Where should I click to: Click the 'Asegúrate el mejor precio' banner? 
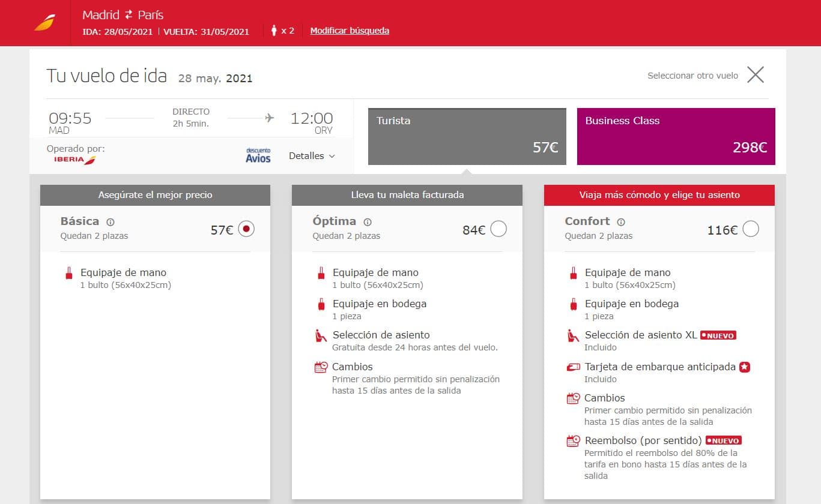coord(155,195)
